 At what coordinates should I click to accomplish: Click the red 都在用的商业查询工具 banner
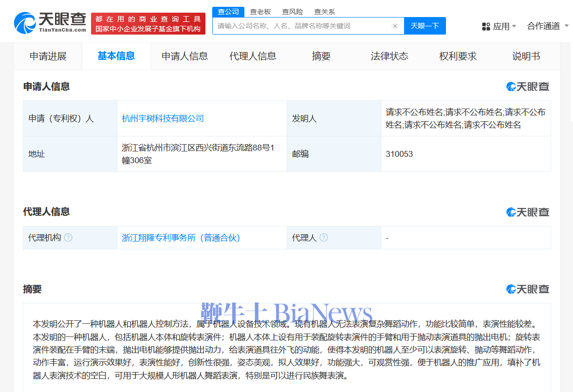148,24
